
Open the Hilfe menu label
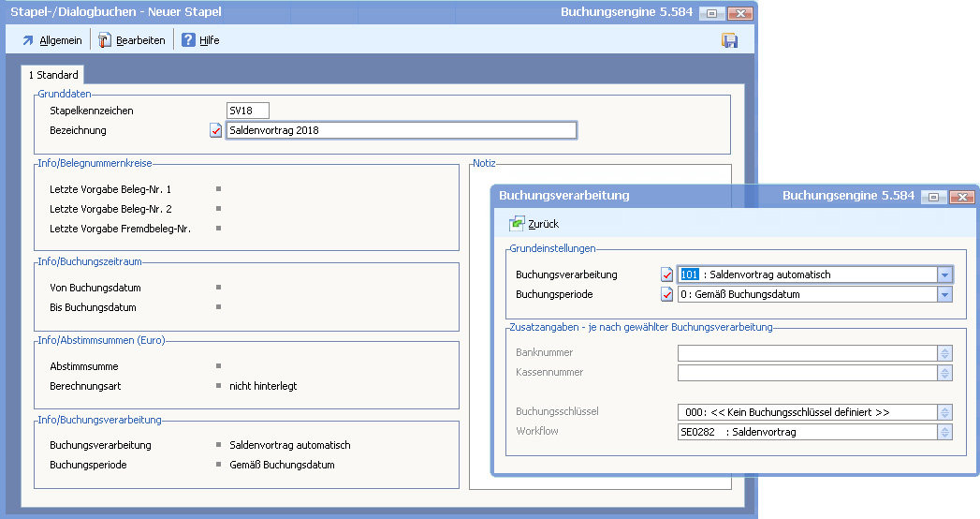[x=210, y=40]
